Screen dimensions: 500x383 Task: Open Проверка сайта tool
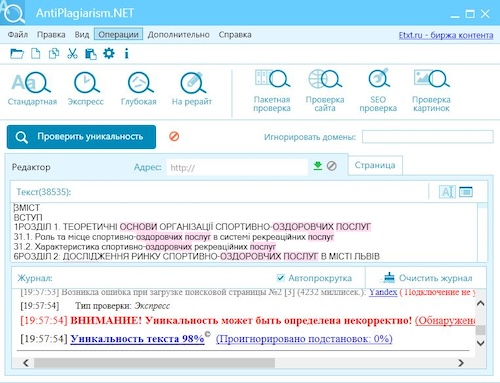click(325, 91)
